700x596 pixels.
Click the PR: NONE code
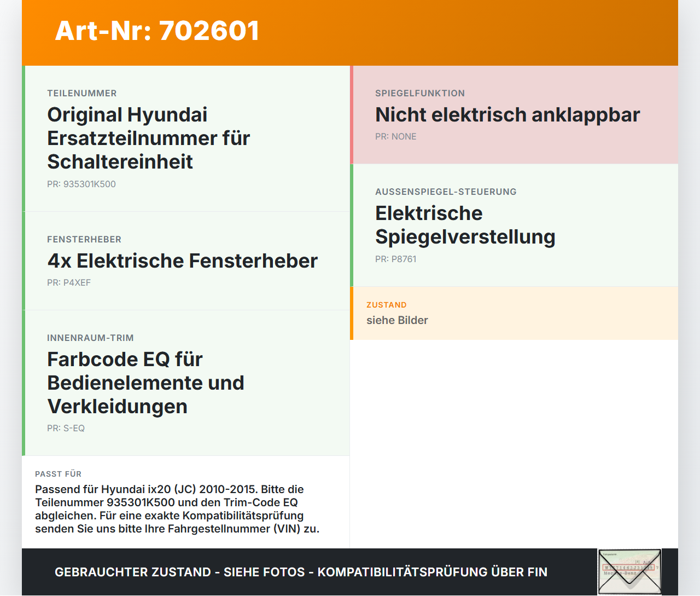point(396,136)
